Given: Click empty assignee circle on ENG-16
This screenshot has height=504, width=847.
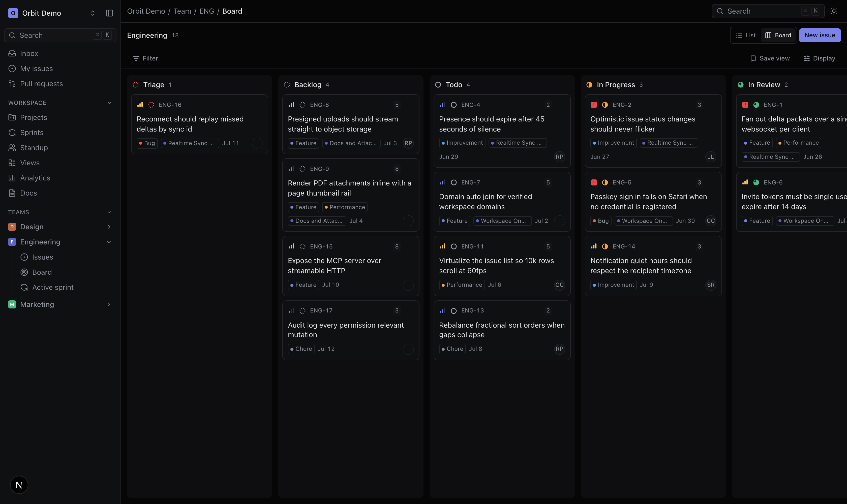Looking at the screenshot, I should tap(257, 143).
